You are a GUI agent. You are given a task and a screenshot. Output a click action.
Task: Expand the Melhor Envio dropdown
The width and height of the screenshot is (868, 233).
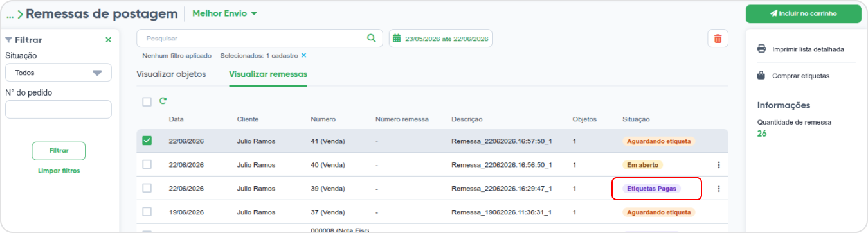pos(224,13)
